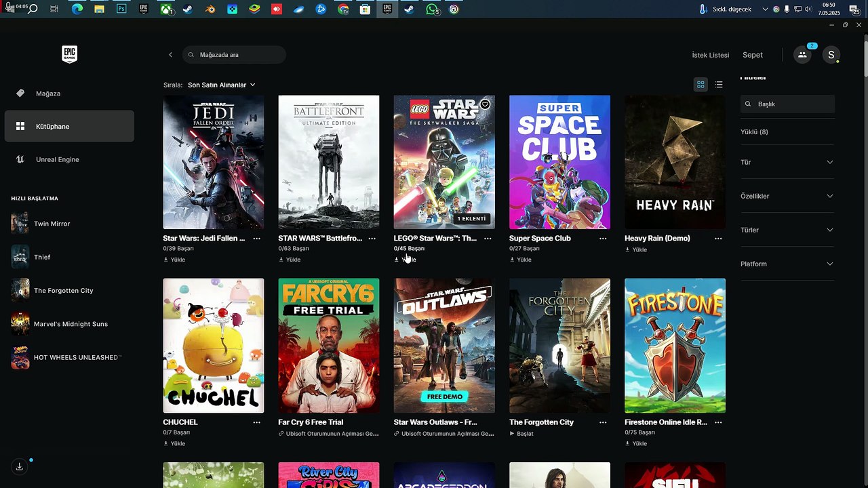Install Super Space Club via Yükle
The height and width of the screenshot is (488, 868).
(x=520, y=260)
